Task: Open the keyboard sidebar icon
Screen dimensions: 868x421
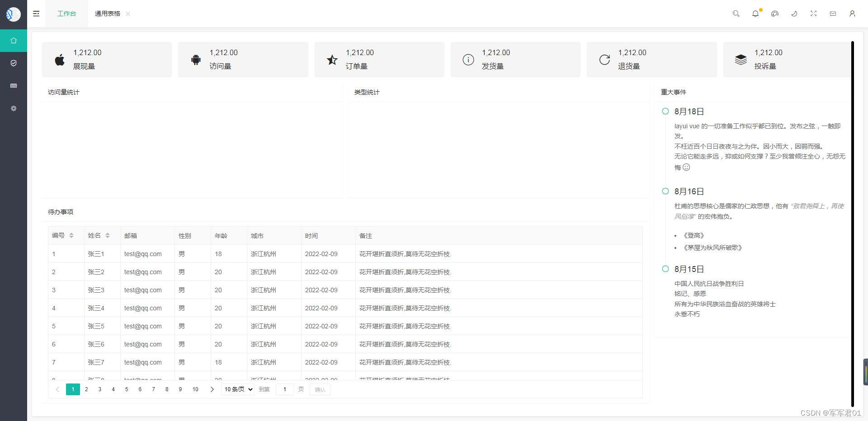Action: 14,86
